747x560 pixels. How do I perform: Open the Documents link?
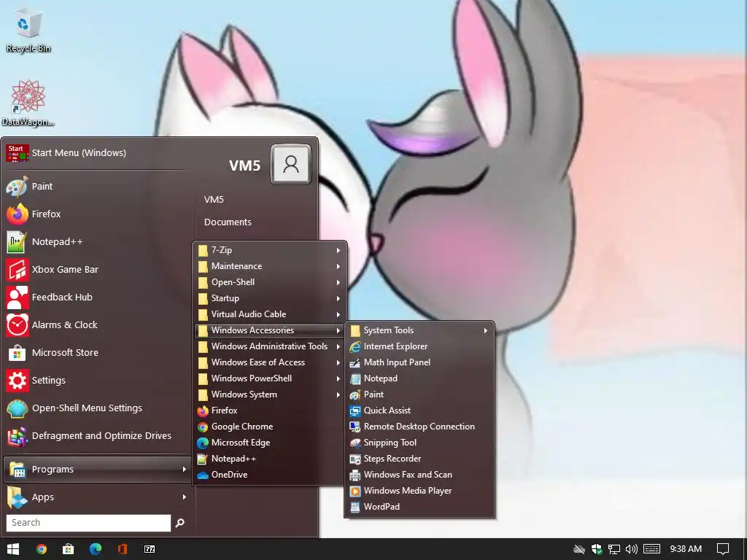click(x=228, y=222)
